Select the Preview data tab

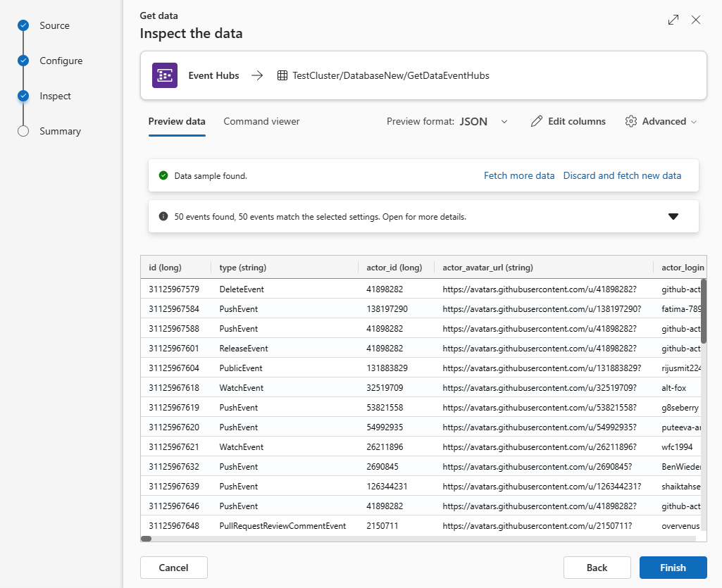click(x=177, y=121)
